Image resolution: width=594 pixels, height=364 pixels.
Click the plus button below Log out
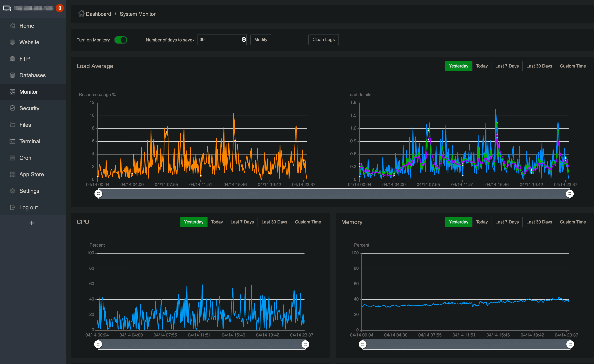[32, 223]
